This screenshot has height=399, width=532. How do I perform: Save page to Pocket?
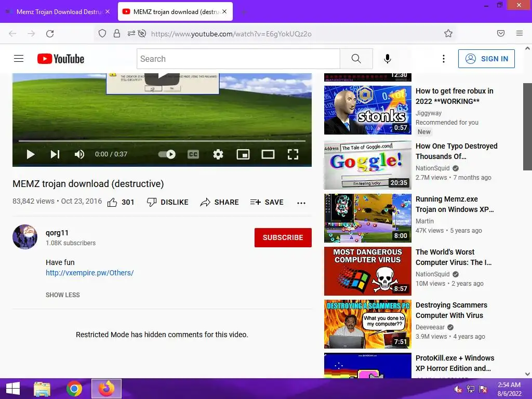(x=501, y=33)
